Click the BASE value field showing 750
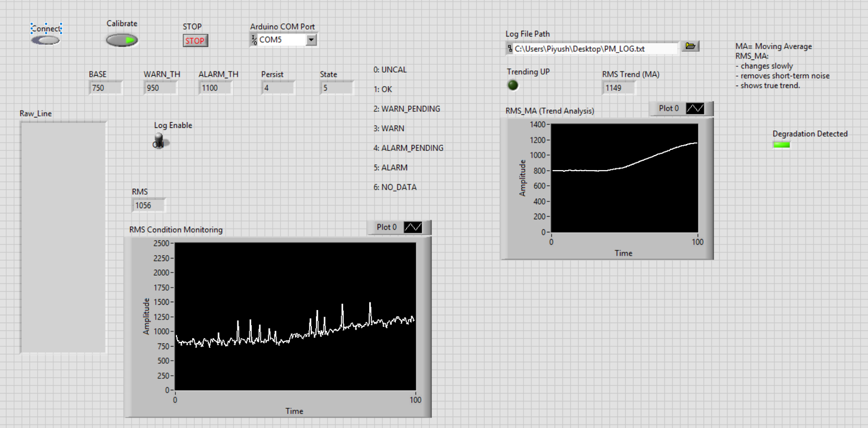The height and width of the screenshot is (428, 868). click(x=105, y=87)
